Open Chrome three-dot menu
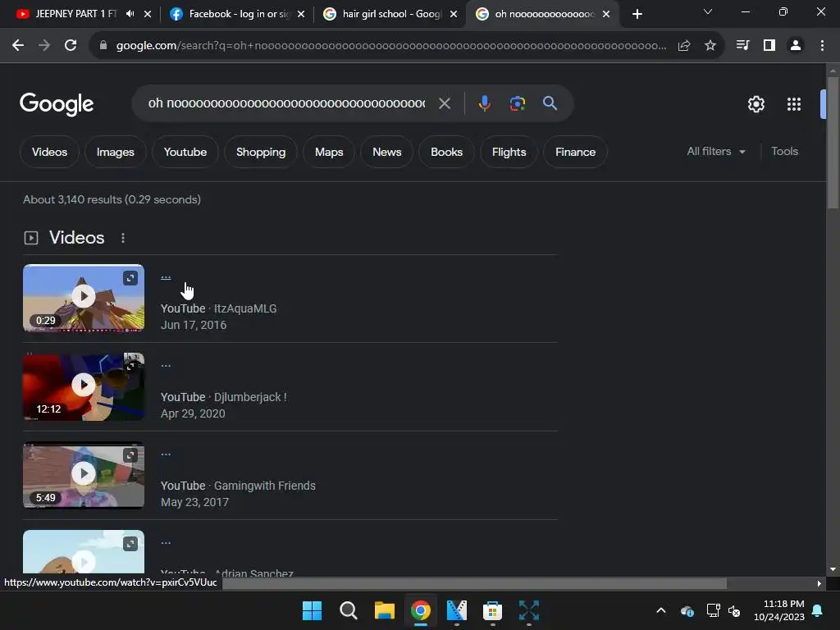This screenshot has height=630, width=840. pos(822,46)
